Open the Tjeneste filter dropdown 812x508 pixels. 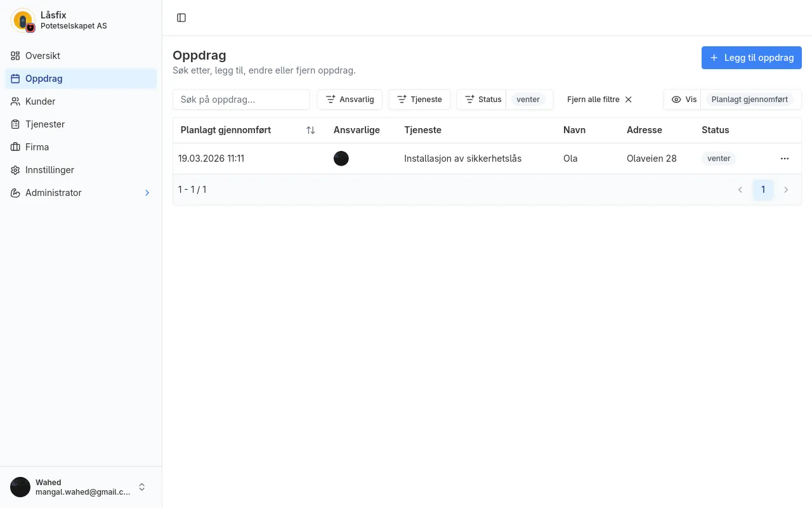coord(419,100)
